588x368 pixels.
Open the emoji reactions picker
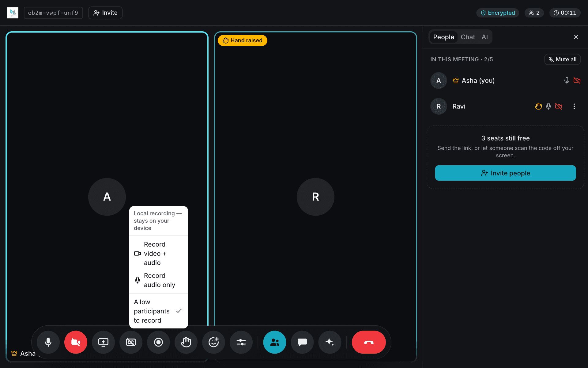(213, 342)
